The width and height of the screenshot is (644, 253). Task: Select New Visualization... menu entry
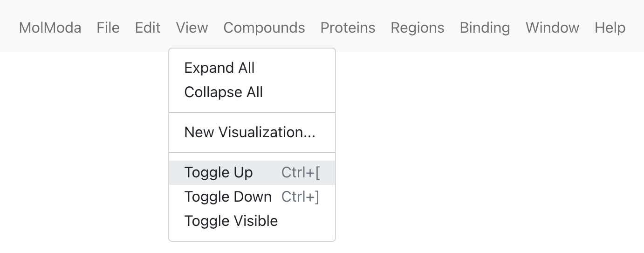click(x=252, y=133)
